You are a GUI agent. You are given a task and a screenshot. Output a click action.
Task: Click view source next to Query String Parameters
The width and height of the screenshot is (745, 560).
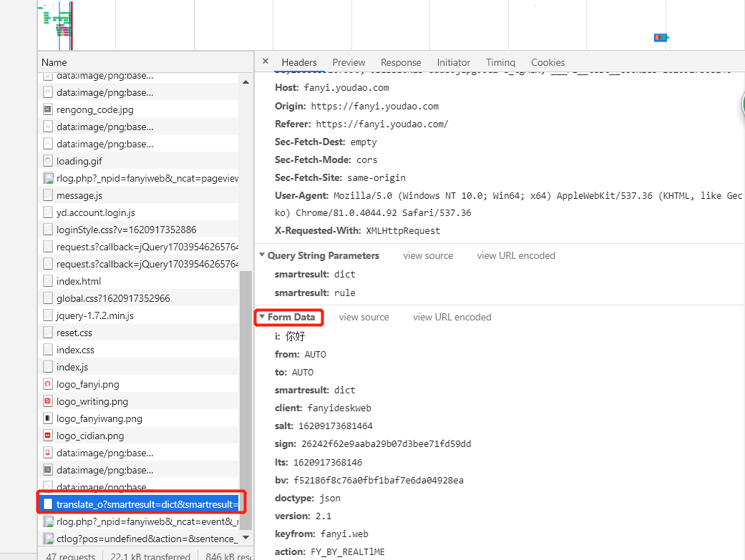tap(428, 255)
